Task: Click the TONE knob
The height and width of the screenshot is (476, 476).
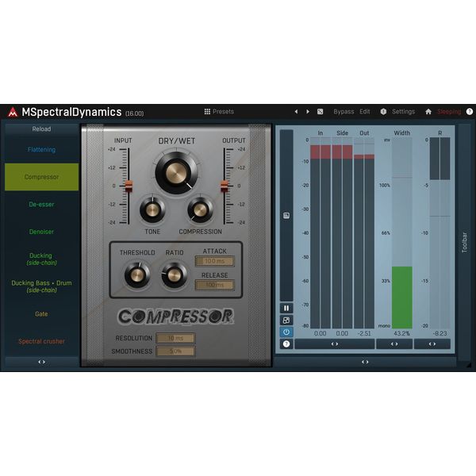Action: 152,209
